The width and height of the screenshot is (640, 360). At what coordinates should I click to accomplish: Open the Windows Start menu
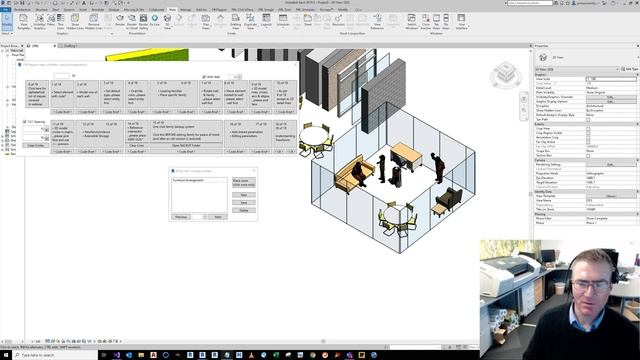pyautogui.click(x=6, y=355)
